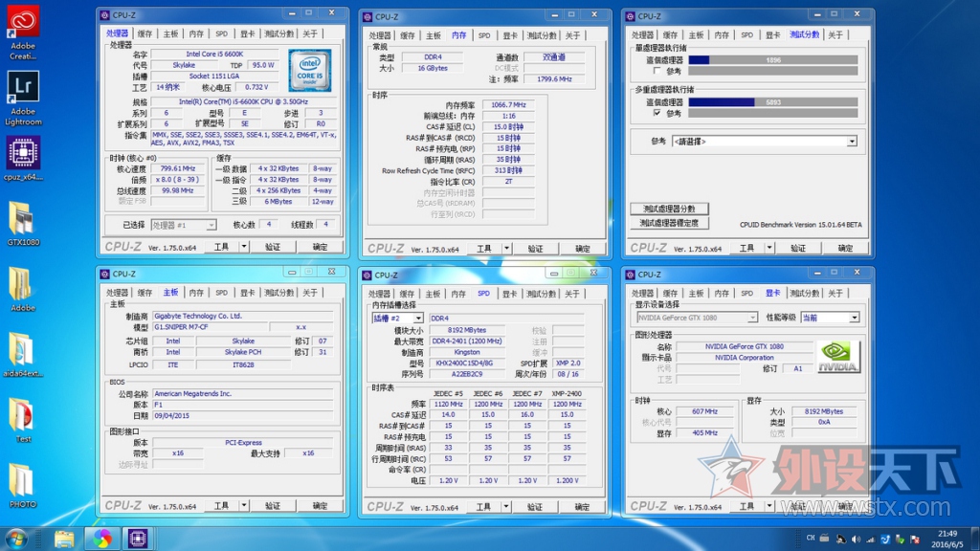The image size is (980, 551).
Task: Expand 工具 arrow in SPD window
Action: (x=506, y=507)
